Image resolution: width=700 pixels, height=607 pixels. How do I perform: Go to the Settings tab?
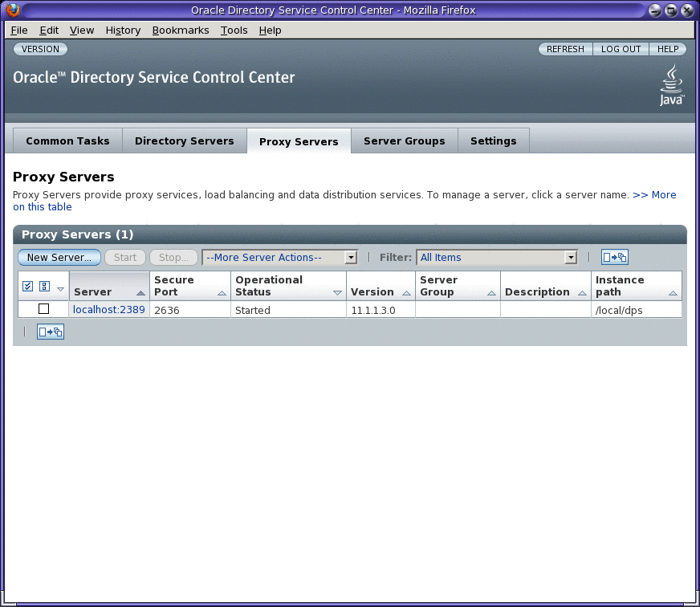[x=494, y=141]
